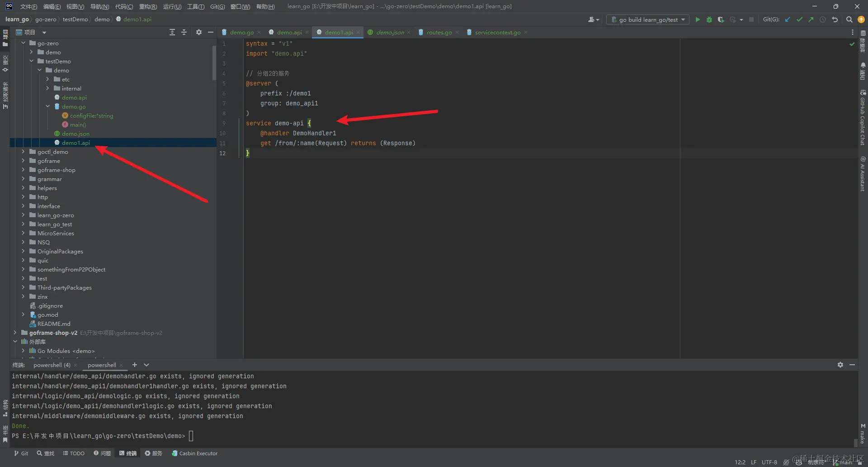Collapse the testDemo folder
This screenshot has height=467, width=868.
tap(31, 61)
